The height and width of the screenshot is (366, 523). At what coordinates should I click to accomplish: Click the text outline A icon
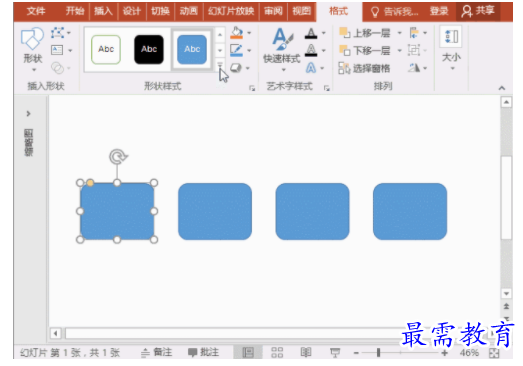pos(311,50)
